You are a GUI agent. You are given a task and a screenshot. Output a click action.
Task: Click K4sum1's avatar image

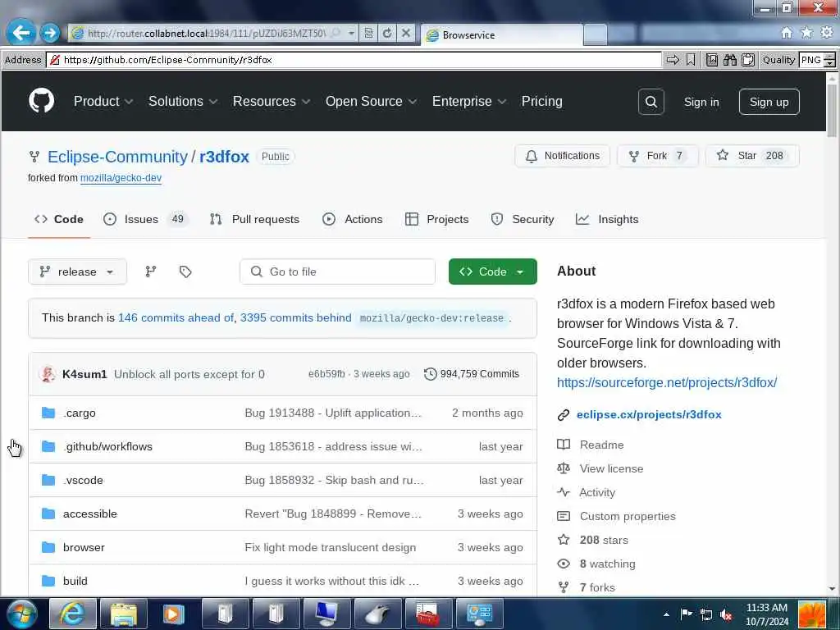click(x=48, y=374)
